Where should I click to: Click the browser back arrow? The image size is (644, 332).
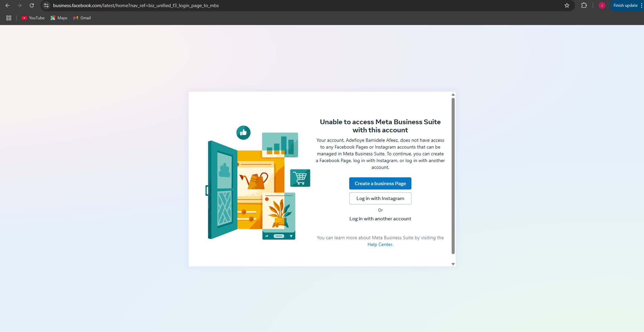7,5
